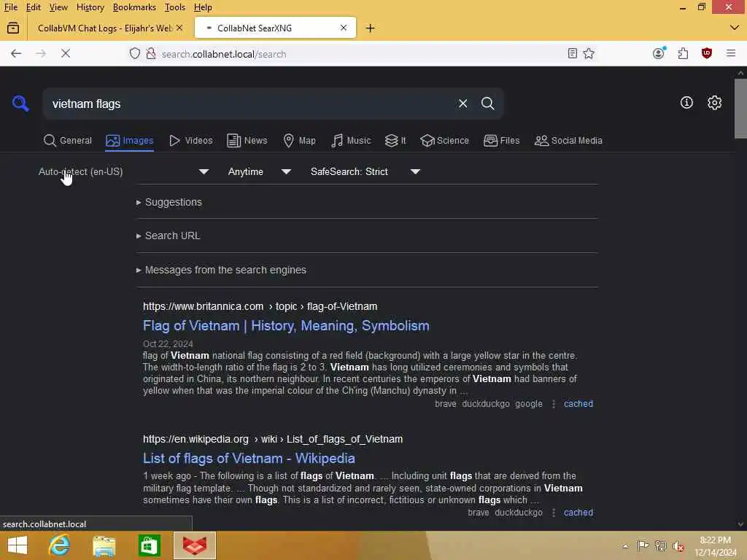Close the CollabVM Chat Logs tab
This screenshot has width=747, height=560.
(x=179, y=28)
